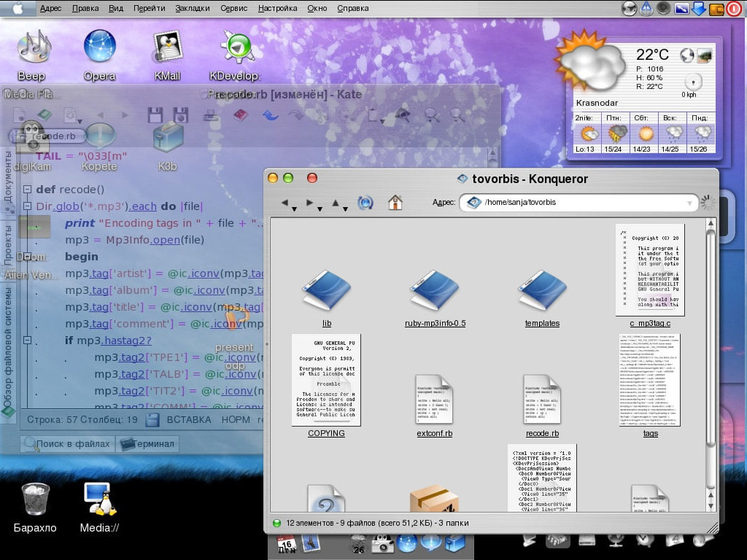Open the recode.rb file in Konqueror

(542, 400)
